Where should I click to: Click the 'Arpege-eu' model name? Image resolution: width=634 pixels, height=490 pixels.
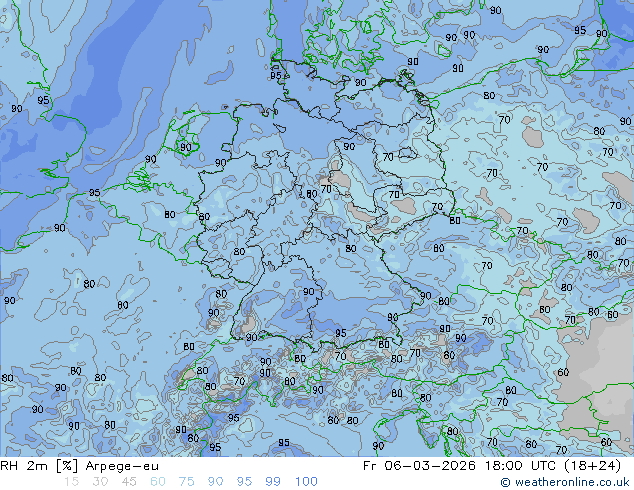(122, 467)
